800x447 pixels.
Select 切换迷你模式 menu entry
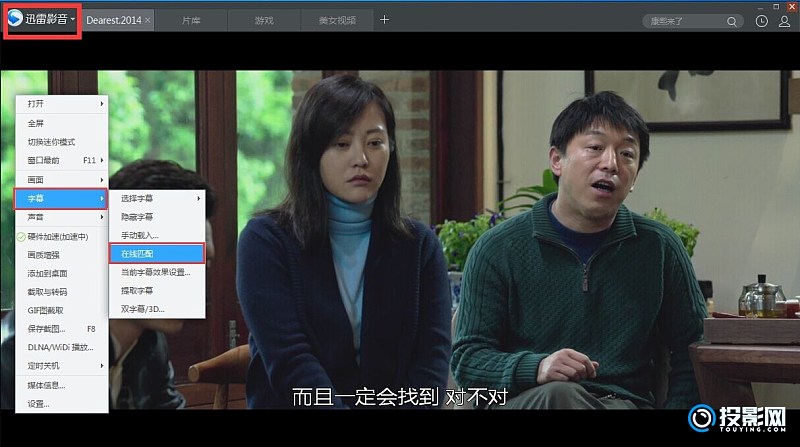coord(62,141)
